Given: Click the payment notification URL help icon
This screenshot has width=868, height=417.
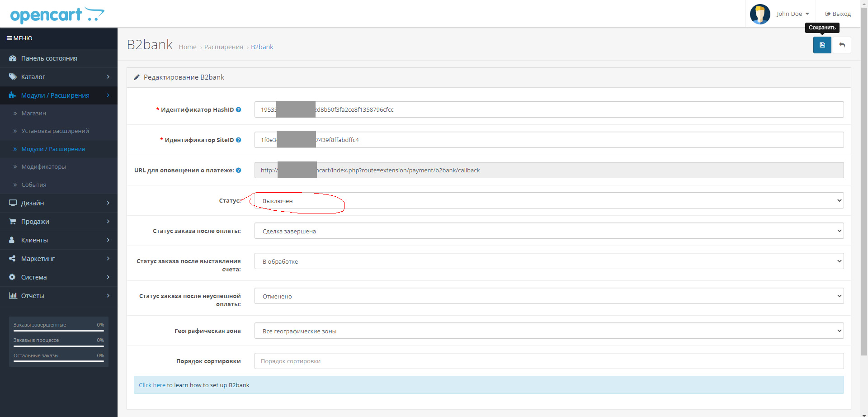Looking at the screenshot, I should coord(239,170).
